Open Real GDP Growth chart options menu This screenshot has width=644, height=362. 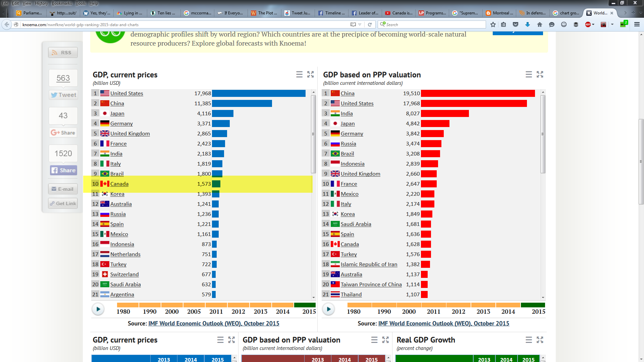(529, 340)
